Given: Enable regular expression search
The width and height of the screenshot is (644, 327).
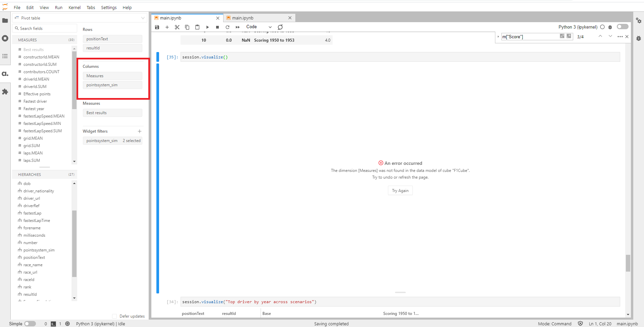Looking at the screenshot, I should tap(569, 36).
